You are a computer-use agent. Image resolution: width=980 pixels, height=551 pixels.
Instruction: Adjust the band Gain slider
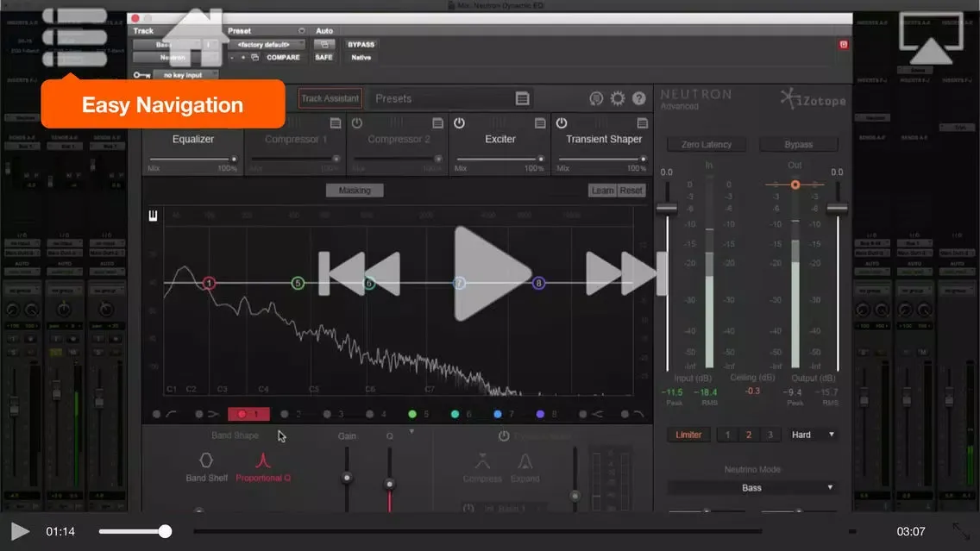tap(347, 478)
